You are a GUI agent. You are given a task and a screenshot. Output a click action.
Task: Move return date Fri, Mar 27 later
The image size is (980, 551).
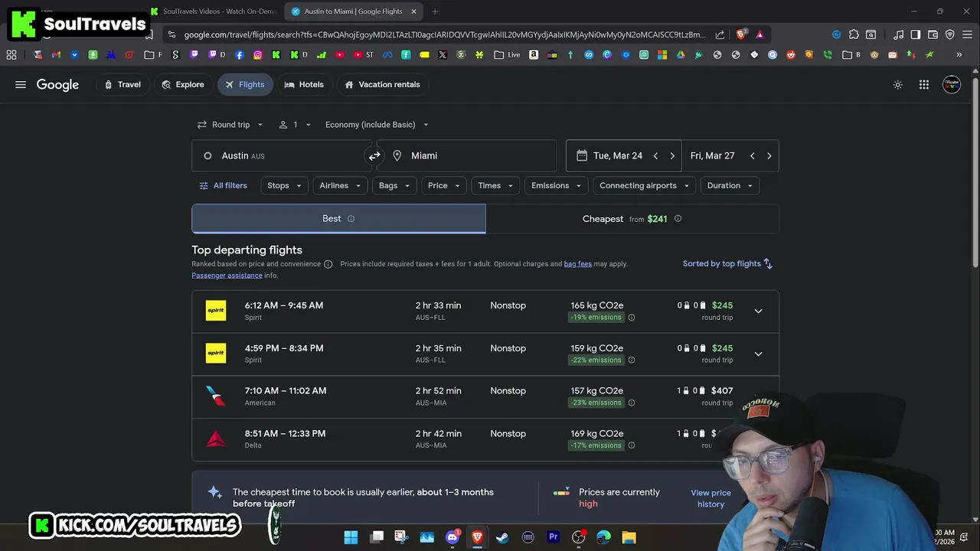769,156
